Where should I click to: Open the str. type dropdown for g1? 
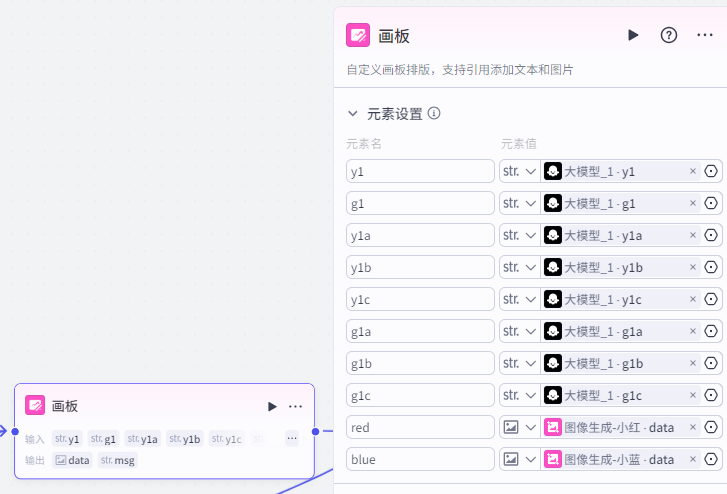tap(520, 204)
